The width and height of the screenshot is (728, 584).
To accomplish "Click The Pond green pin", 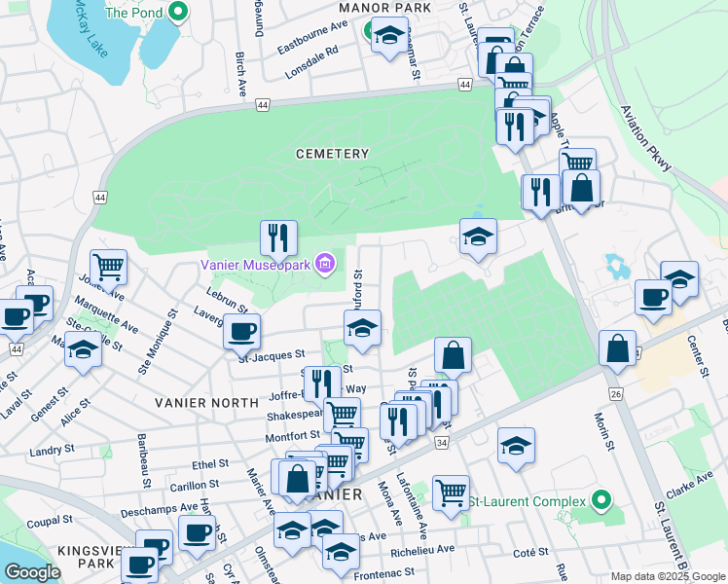I will point(177,12).
